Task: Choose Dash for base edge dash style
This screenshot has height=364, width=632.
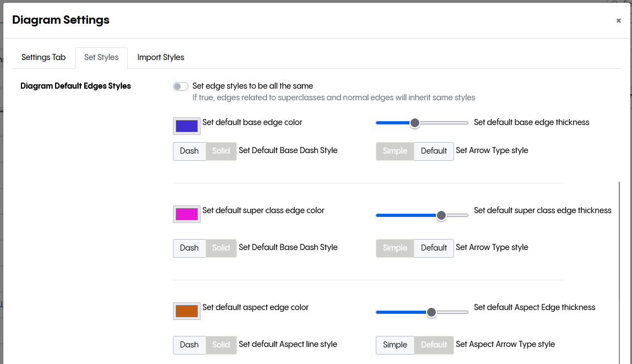Action: (x=189, y=151)
